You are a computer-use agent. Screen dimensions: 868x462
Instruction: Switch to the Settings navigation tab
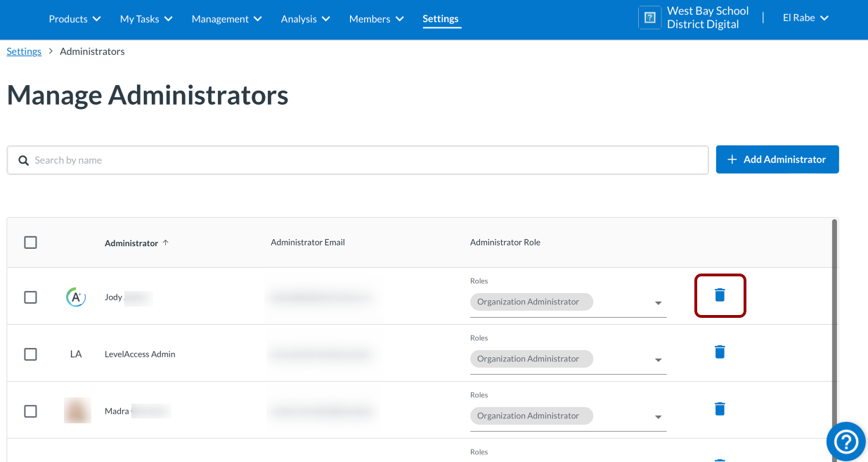tap(441, 19)
